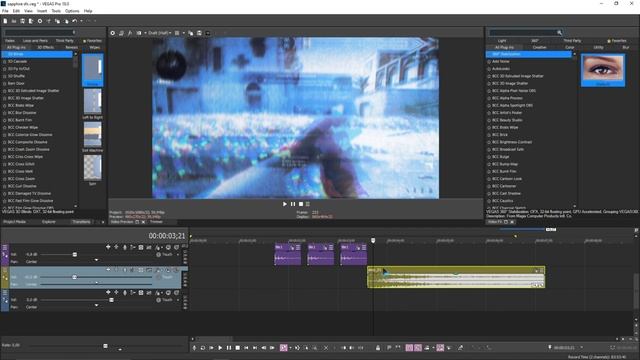Play the timeline from transport bar

point(220,348)
